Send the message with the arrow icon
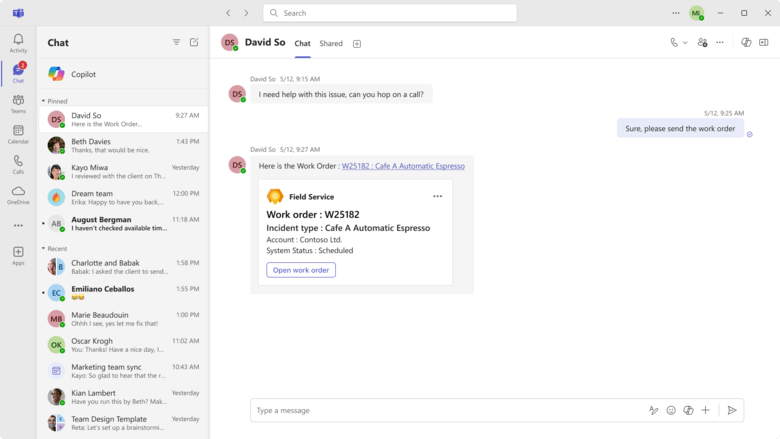780x439 pixels. 732,410
